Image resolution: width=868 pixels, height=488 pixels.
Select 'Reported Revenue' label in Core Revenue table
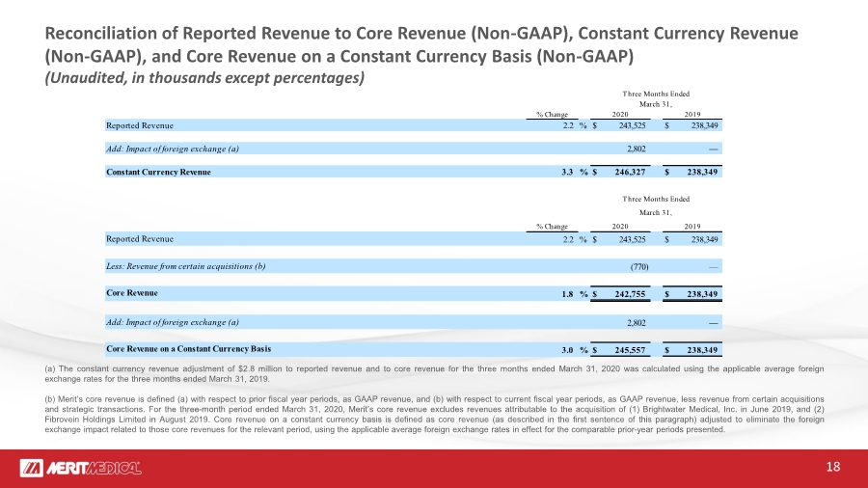tap(140, 239)
